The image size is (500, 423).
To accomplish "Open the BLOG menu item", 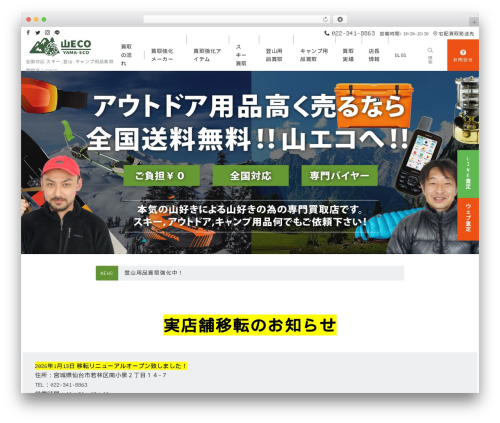I will [400, 55].
